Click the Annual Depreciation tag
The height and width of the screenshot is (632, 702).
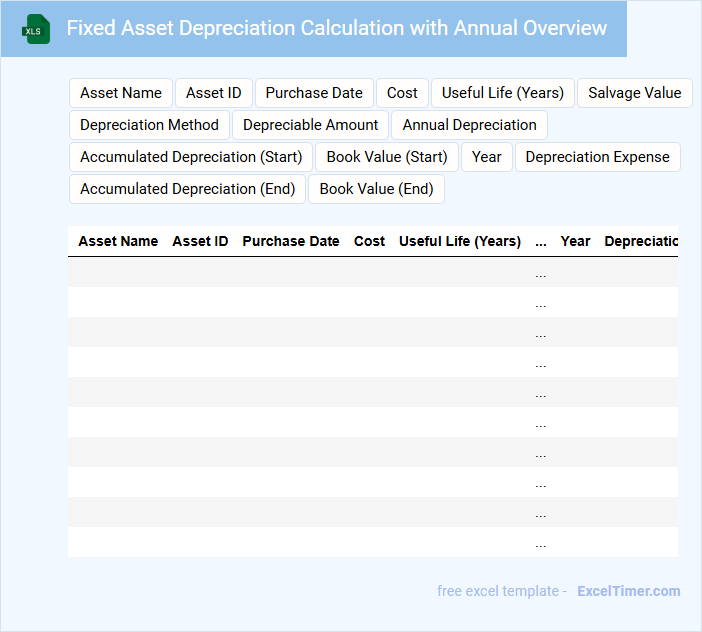(469, 125)
